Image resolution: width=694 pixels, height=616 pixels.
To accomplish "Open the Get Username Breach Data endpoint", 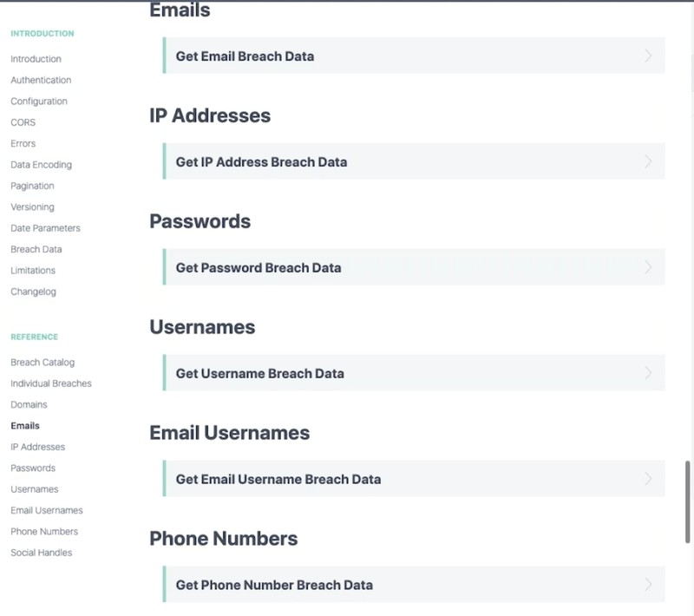I will [x=260, y=374].
